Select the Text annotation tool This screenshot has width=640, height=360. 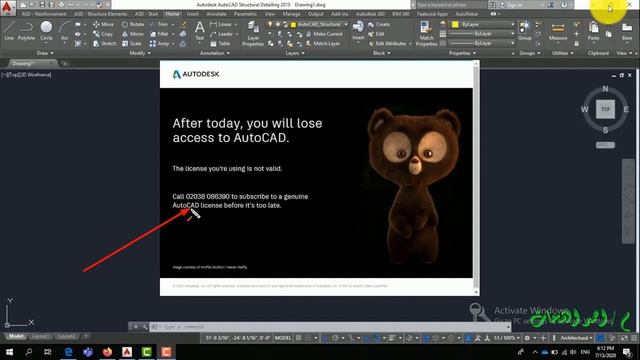200,31
